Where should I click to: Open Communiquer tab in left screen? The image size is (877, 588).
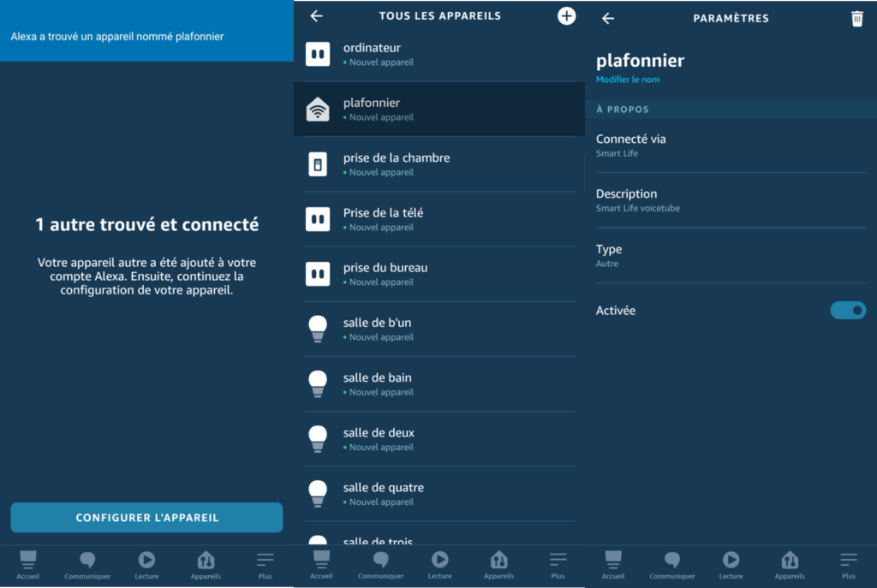(87, 565)
